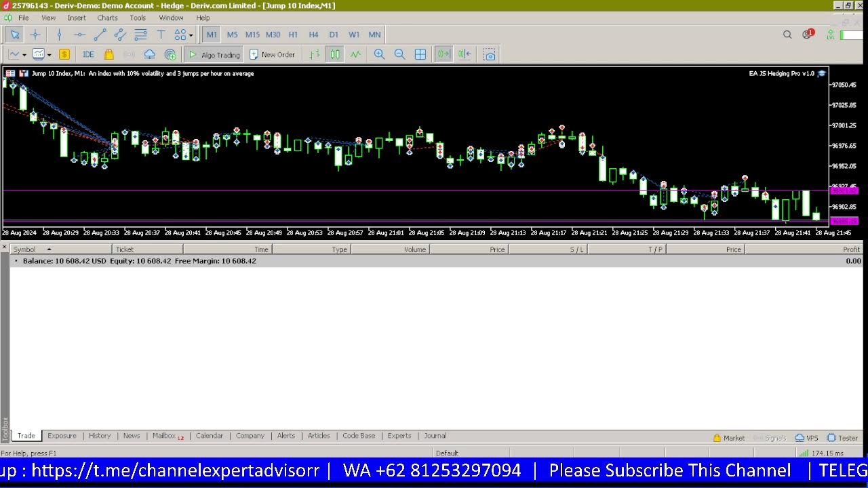
Task: Open the notifications icon with red badge
Action: tap(808, 34)
